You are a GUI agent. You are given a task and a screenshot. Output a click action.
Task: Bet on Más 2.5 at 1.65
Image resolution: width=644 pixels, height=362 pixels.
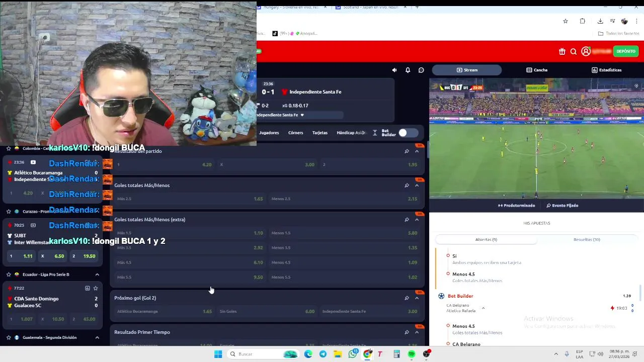(x=190, y=199)
